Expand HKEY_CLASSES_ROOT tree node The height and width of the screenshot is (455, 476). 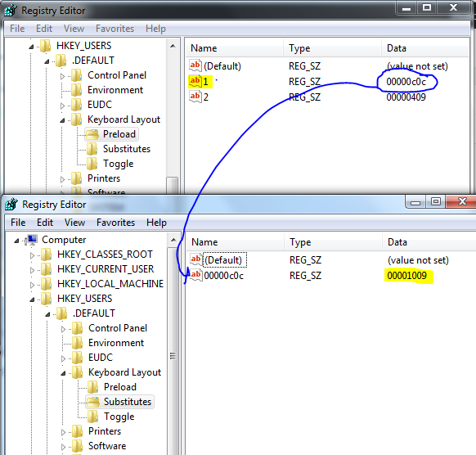tap(32, 255)
